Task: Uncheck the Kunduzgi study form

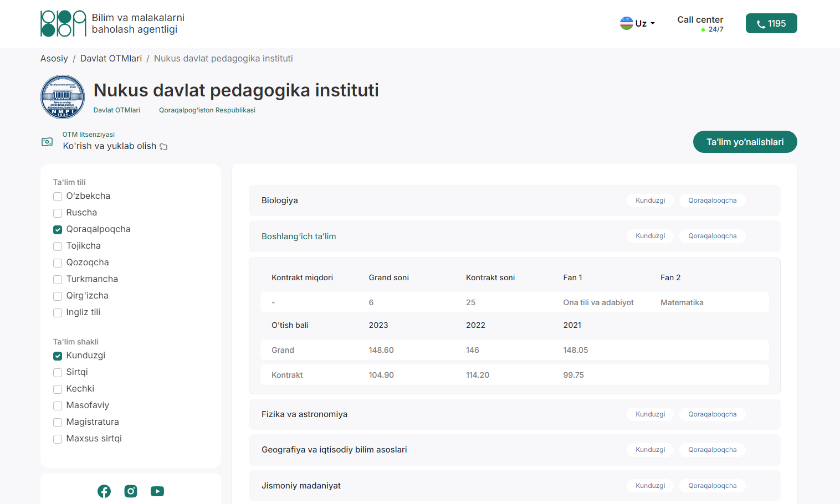Action: (58, 356)
